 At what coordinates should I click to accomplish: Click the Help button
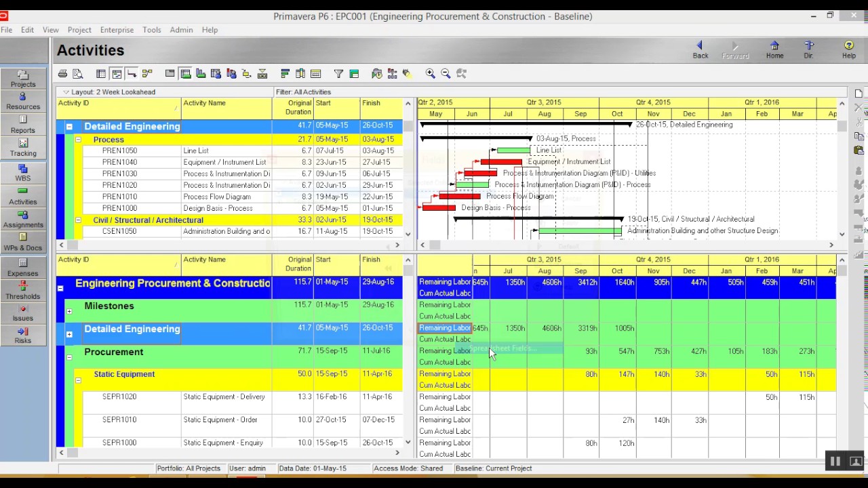pyautogui.click(x=849, y=50)
